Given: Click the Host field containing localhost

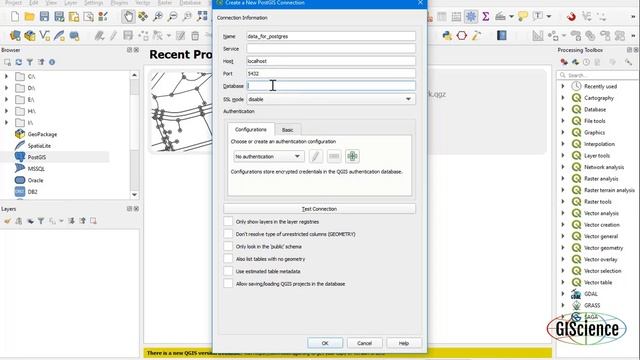Looking at the screenshot, I should point(331,61).
